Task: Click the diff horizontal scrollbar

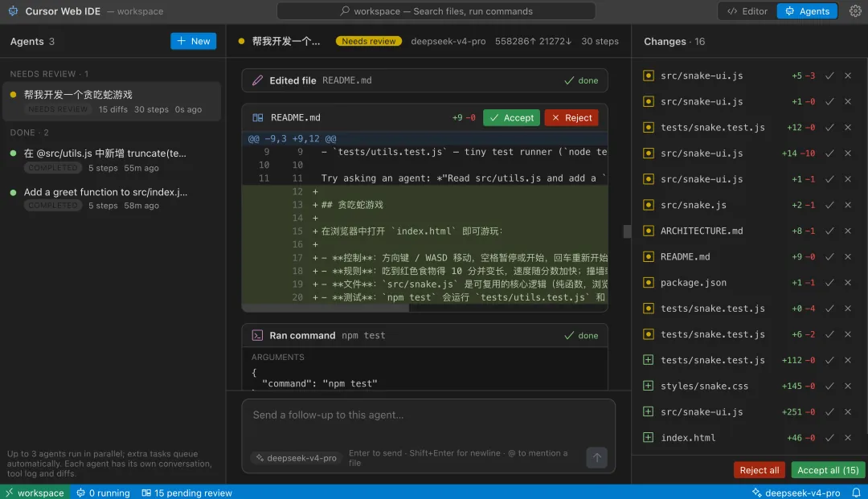Action: (x=325, y=308)
